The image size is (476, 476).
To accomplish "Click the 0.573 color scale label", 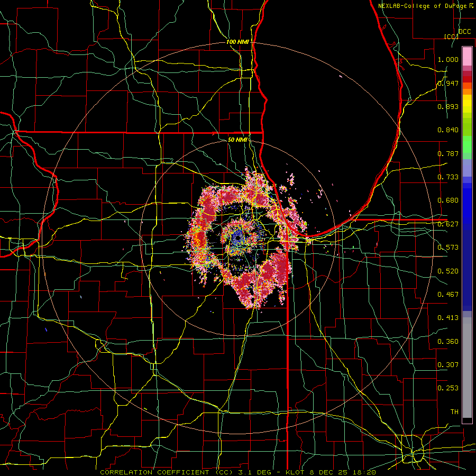I will (448, 248).
